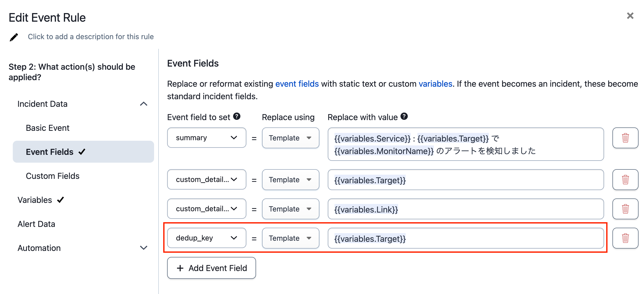Image resolution: width=644 pixels, height=294 pixels.
Task: Delete the custom_detail Target field row
Action: [625, 180]
